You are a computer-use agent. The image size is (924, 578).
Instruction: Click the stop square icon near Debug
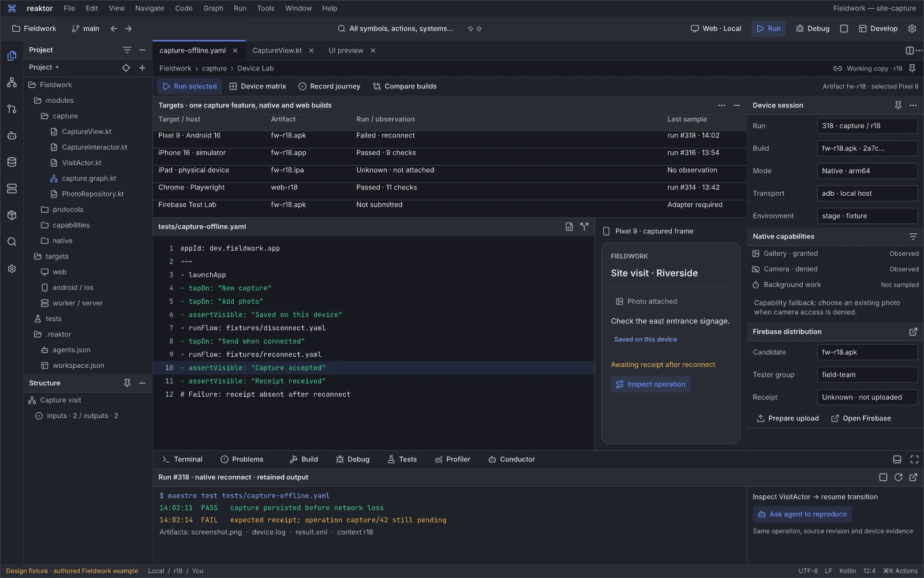[844, 28]
